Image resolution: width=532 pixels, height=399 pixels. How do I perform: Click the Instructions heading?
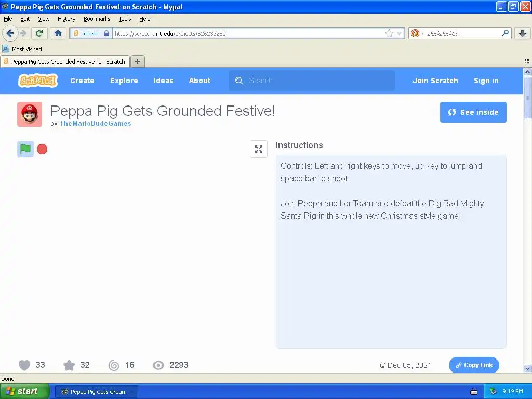299,145
